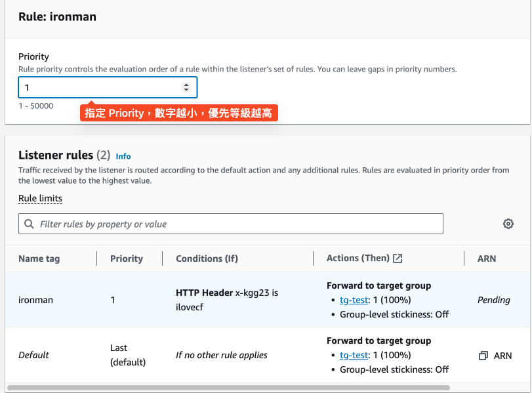Focus the Filter rules search field
The width and height of the screenshot is (532, 393).
coord(236,224)
